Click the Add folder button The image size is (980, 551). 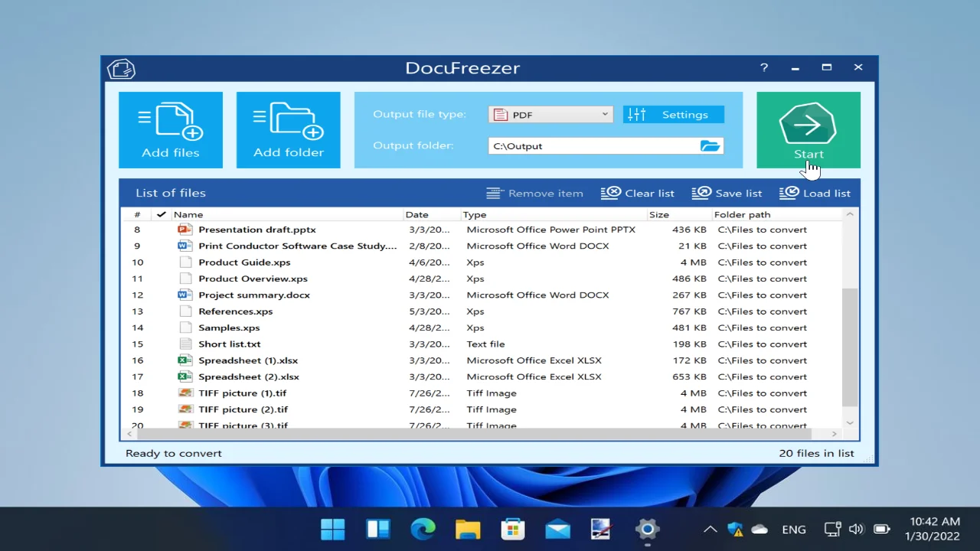coord(289,130)
